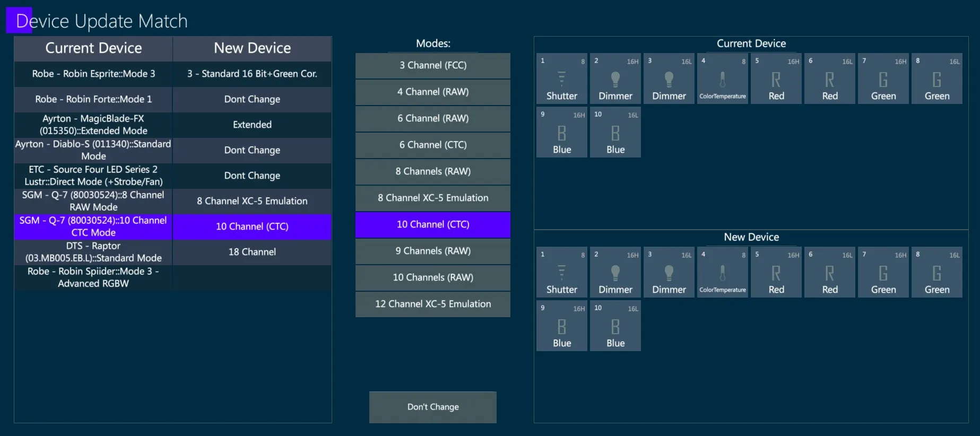Select Green channel 8 tile in Current Device panel
The image size is (980, 436).
click(x=937, y=79)
